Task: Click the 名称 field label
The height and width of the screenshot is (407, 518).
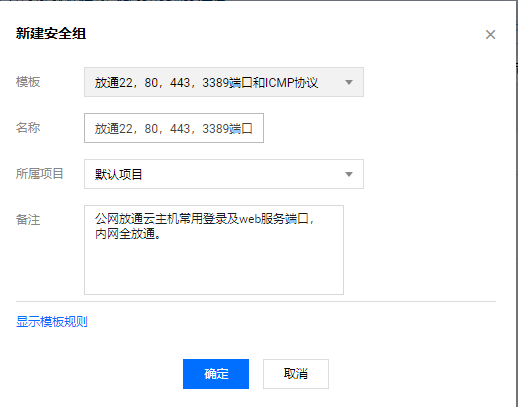Action: click(28, 128)
